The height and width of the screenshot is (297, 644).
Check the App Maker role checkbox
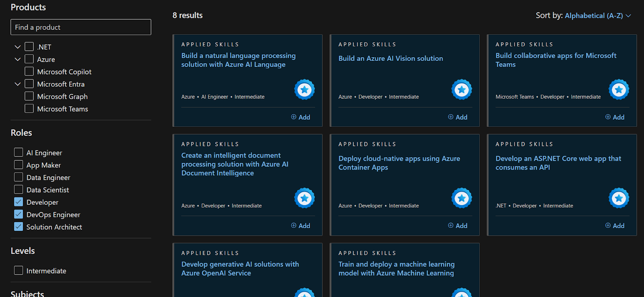pyautogui.click(x=19, y=165)
